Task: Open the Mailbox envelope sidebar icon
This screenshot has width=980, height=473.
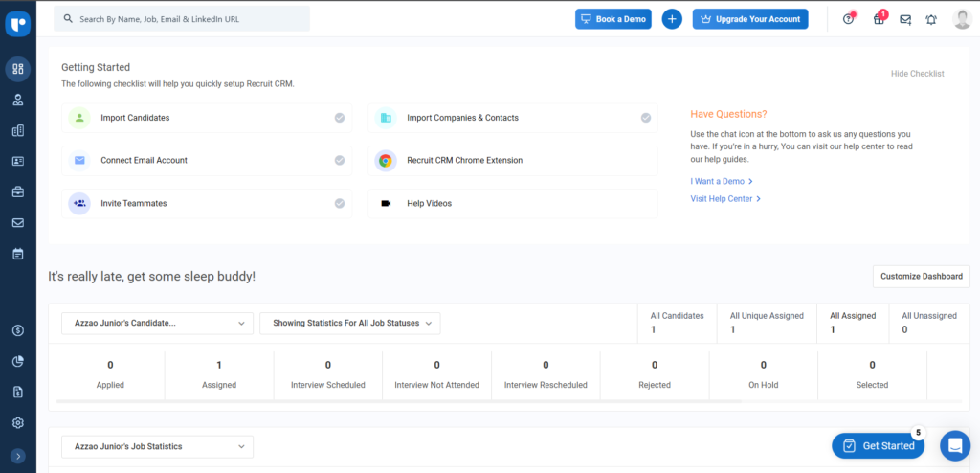Action: pos(17,223)
